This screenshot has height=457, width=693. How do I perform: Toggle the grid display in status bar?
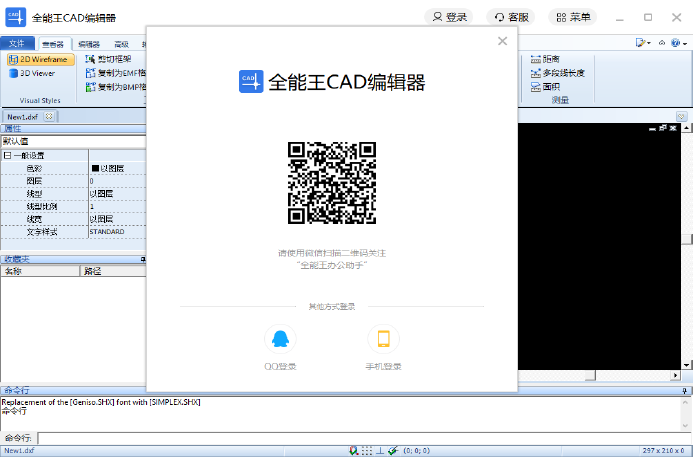pyautogui.click(x=367, y=451)
